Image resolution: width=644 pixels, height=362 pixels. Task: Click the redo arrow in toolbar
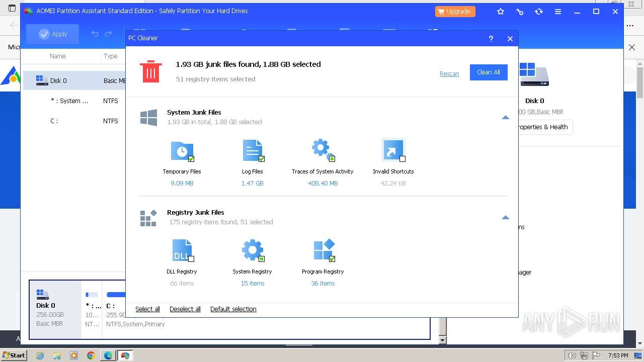tap(108, 34)
